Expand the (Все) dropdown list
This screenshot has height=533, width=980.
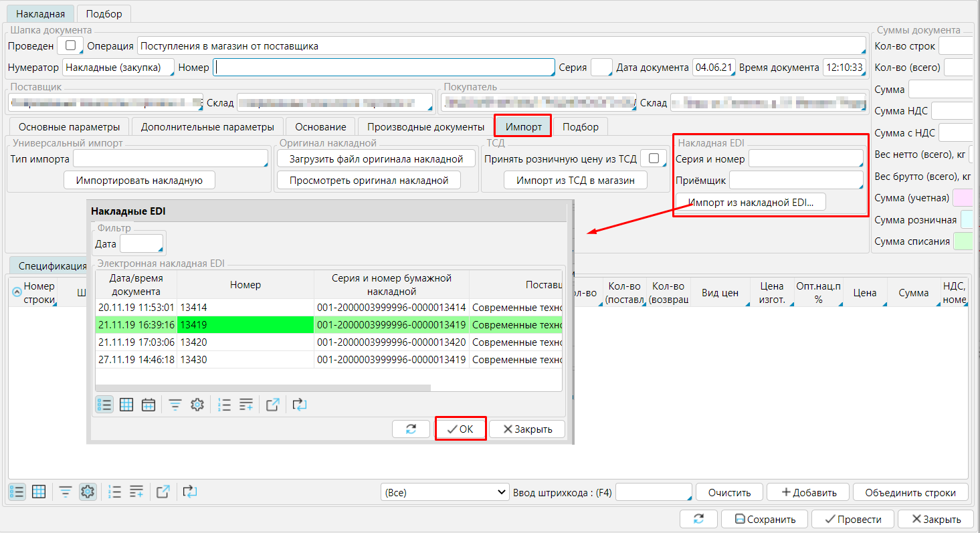coord(444,492)
